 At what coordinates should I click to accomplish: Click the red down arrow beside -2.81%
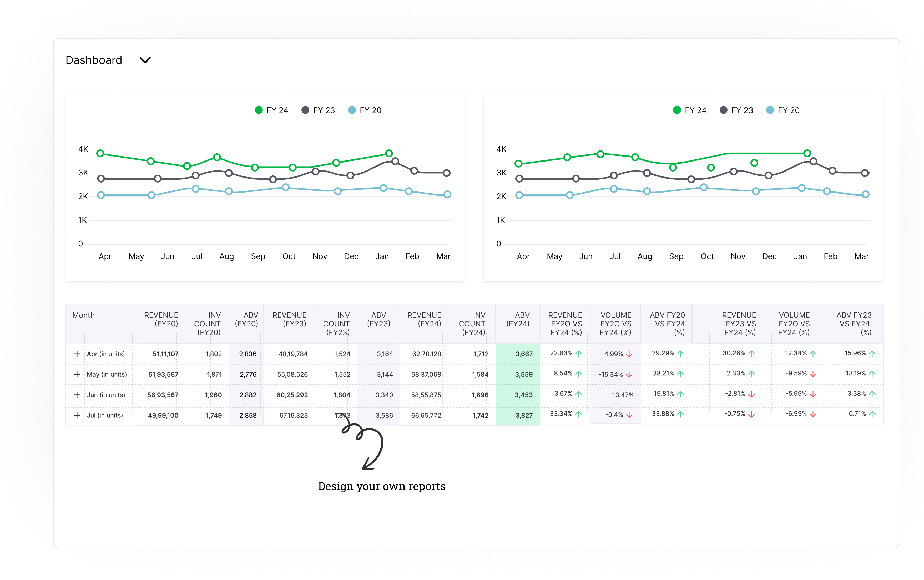coord(751,394)
